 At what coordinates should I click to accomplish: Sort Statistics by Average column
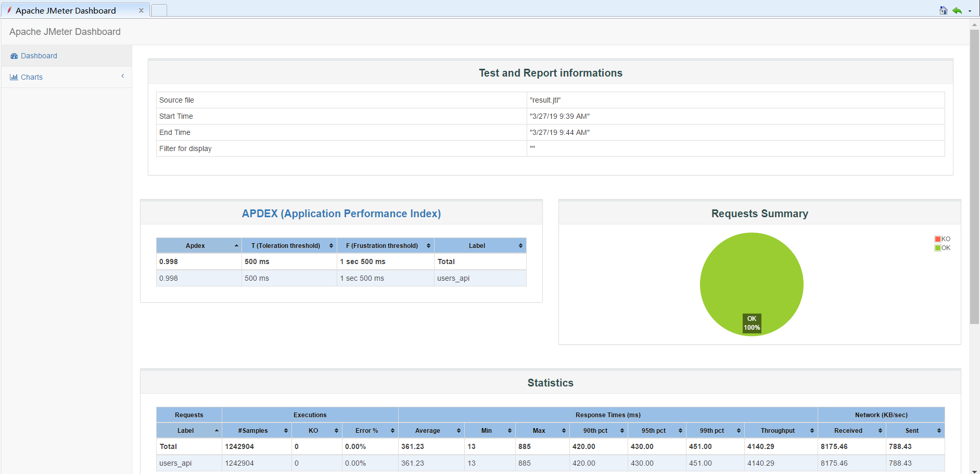(431, 430)
